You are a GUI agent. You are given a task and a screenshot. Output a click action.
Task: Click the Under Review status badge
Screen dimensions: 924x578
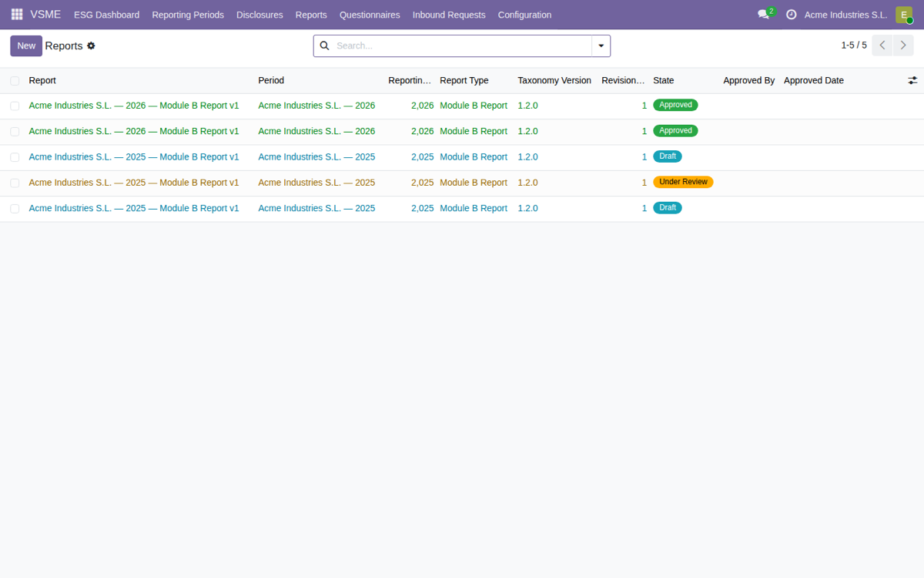(683, 183)
